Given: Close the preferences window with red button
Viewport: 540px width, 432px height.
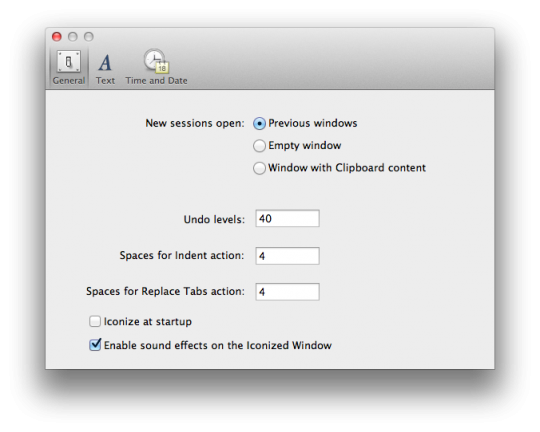Looking at the screenshot, I should pyautogui.click(x=57, y=37).
